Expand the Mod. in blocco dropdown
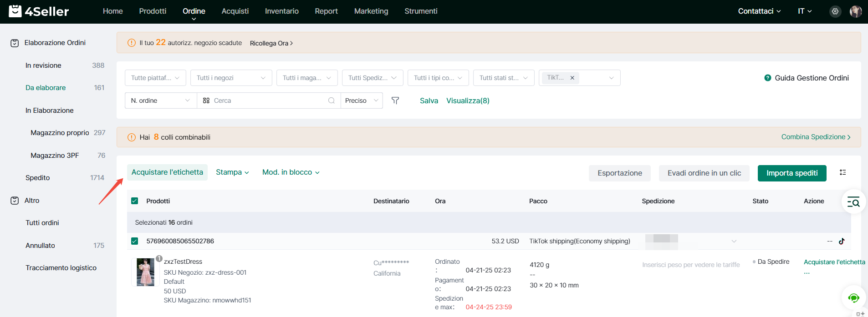Image resolution: width=868 pixels, height=317 pixels. coord(291,172)
